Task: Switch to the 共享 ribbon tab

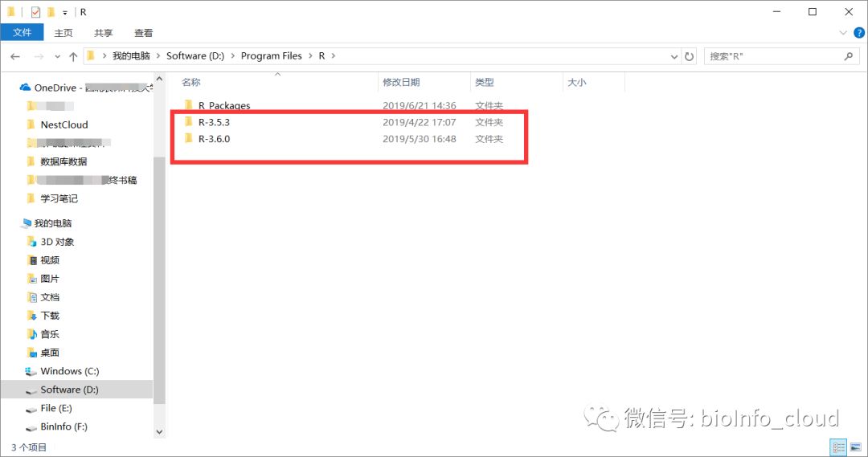Action: (103, 33)
